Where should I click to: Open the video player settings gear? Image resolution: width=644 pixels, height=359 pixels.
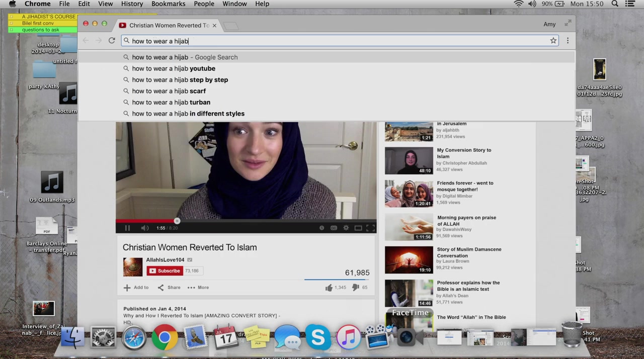(346, 228)
